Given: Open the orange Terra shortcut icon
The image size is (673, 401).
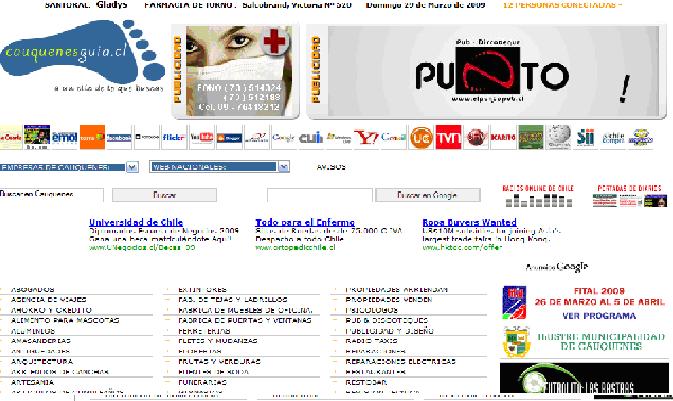Looking at the screenshot, I should 92,137.
